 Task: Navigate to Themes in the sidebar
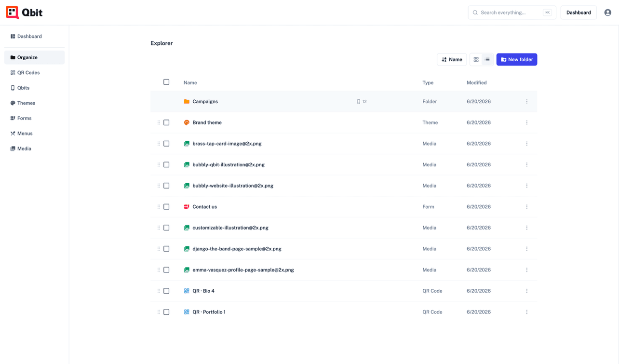coord(34,103)
